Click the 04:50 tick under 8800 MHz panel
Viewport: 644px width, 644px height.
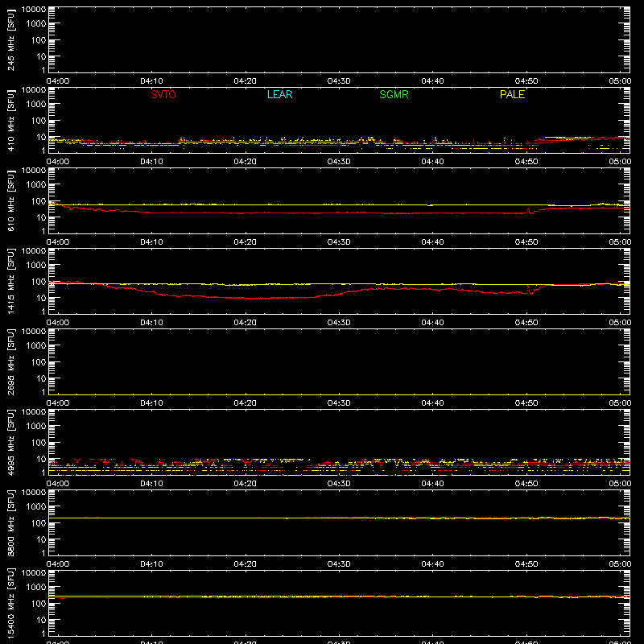526,564
